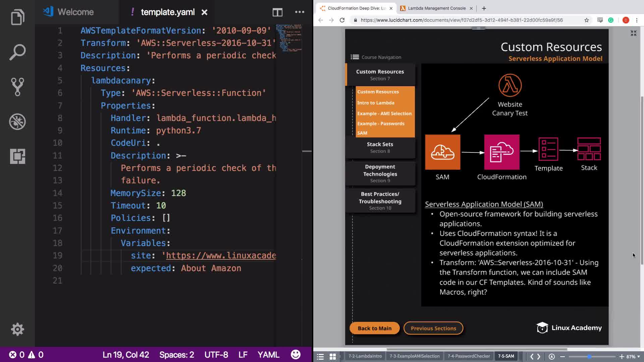Split the editor with layout icon

tap(277, 12)
